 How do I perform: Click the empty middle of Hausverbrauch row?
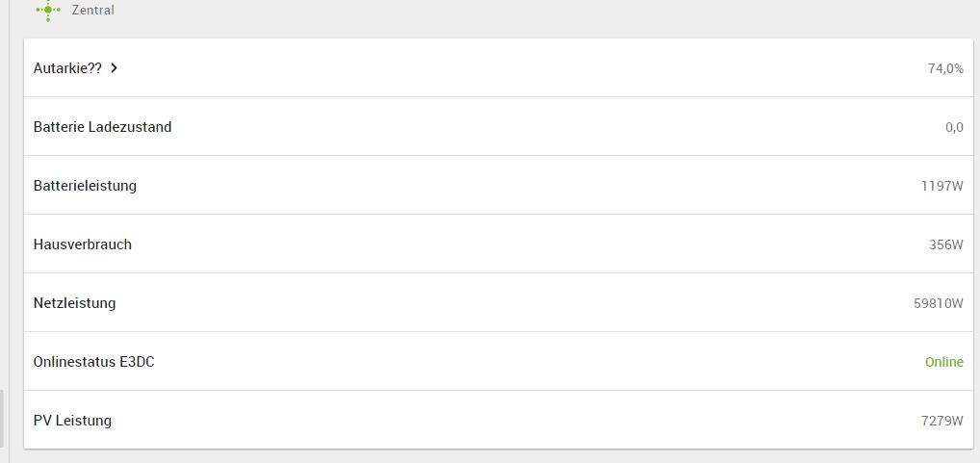(x=501, y=244)
